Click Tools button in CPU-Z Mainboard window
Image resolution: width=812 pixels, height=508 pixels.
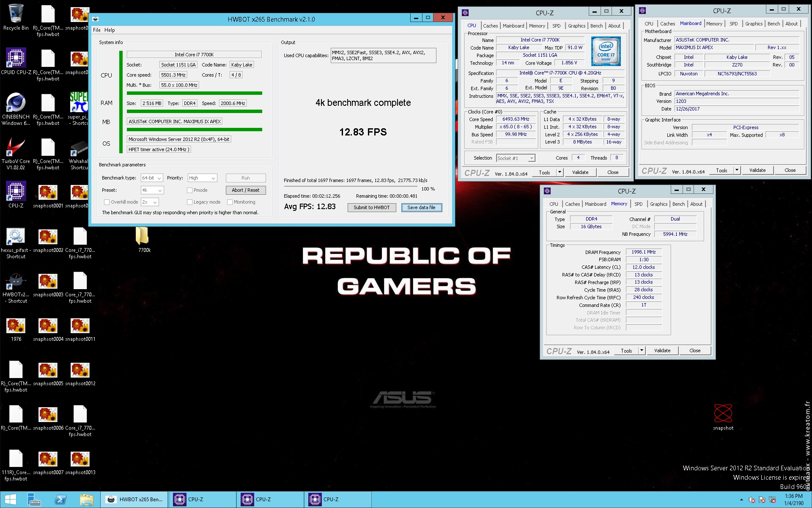tap(721, 170)
